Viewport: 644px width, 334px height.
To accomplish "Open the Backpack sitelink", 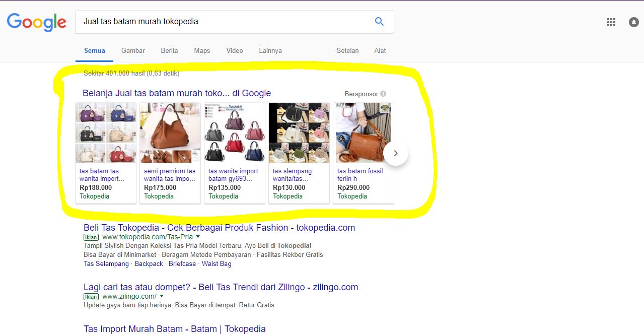I will (x=149, y=264).
